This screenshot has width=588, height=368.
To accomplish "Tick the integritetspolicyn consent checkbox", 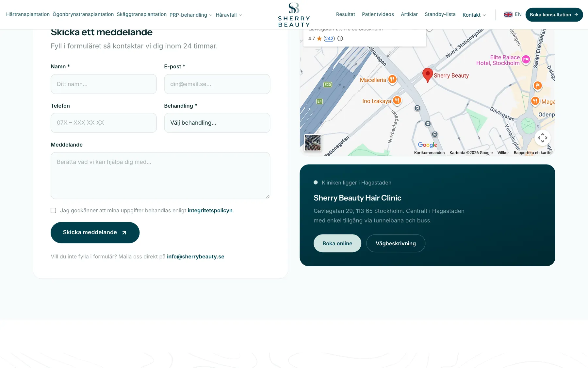I will [x=53, y=210].
